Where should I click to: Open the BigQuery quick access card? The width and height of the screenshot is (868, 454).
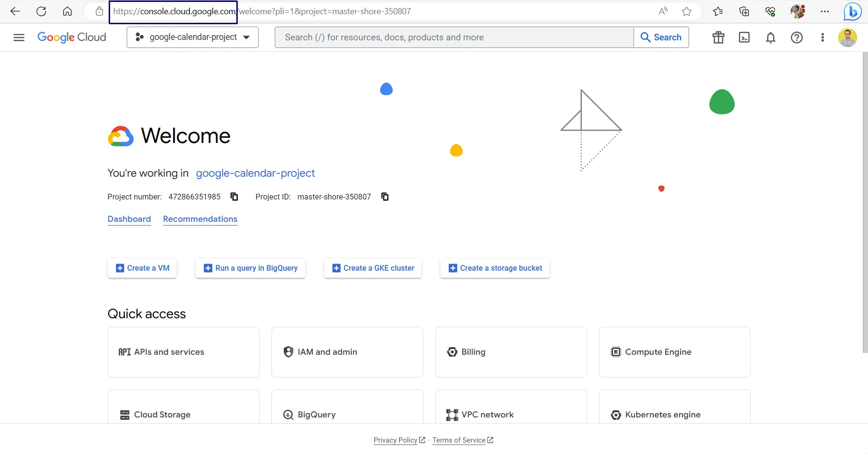(x=347, y=407)
